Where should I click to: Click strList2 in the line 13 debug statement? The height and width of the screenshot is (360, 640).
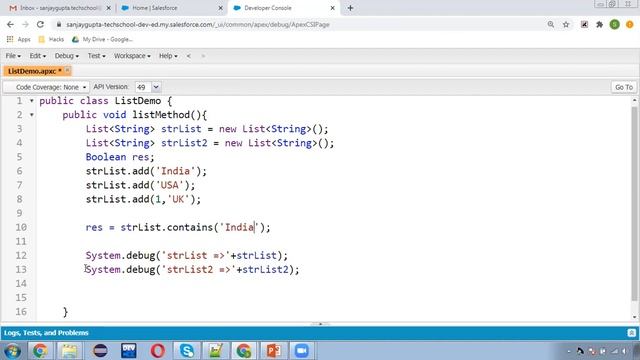(x=265, y=269)
